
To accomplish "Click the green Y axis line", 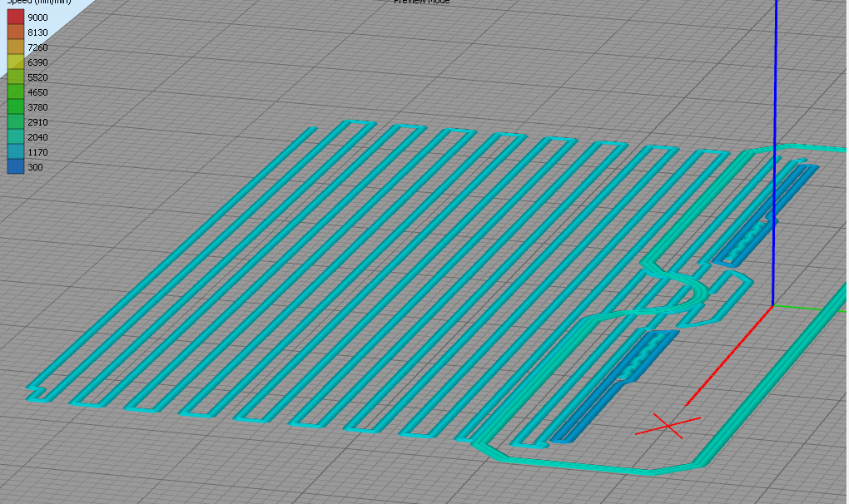I will pyautogui.click(x=810, y=309).
